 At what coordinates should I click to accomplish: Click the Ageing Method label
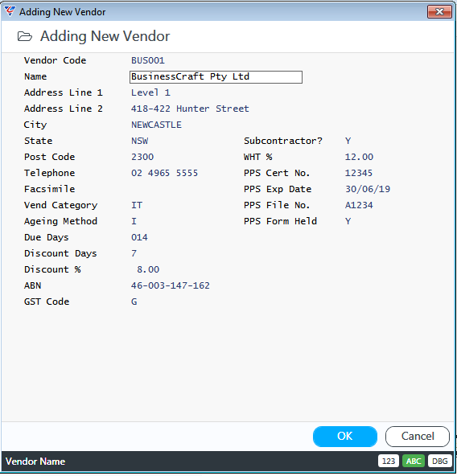tap(61, 221)
